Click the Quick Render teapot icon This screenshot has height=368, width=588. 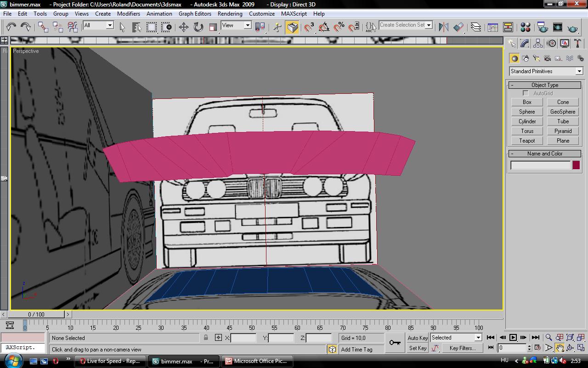(x=572, y=28)
